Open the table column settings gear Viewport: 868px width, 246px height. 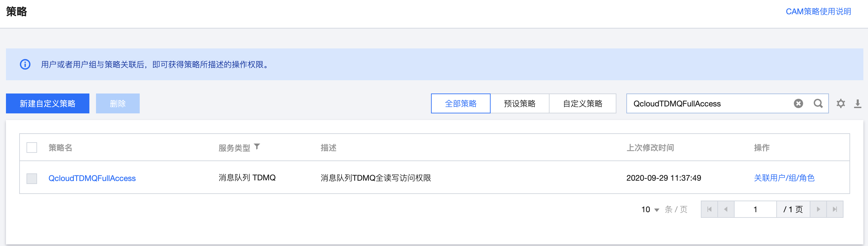coord(841,103)
